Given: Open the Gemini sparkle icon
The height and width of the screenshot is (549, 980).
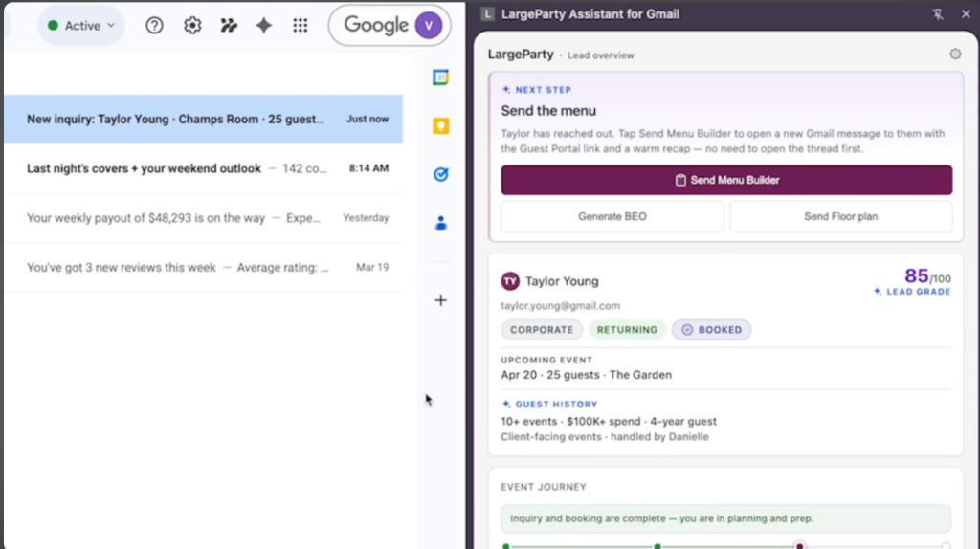Looking at the screenshot, I should (264, 26).
